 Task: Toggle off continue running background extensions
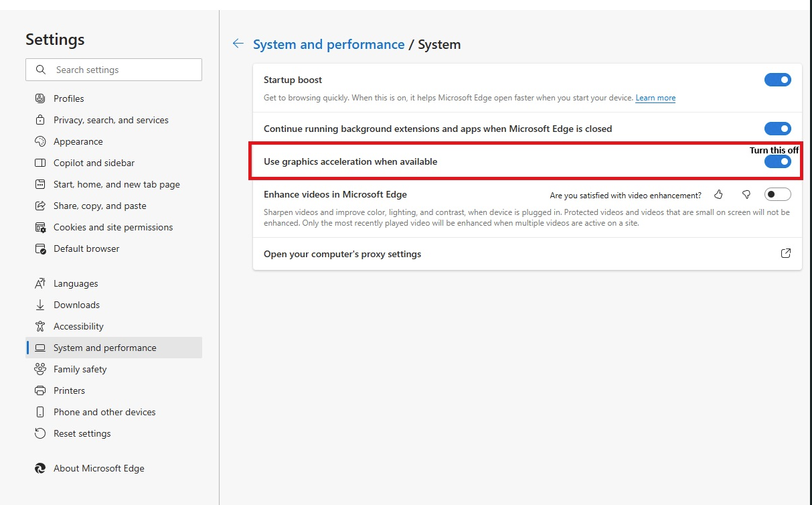(777, 129)
